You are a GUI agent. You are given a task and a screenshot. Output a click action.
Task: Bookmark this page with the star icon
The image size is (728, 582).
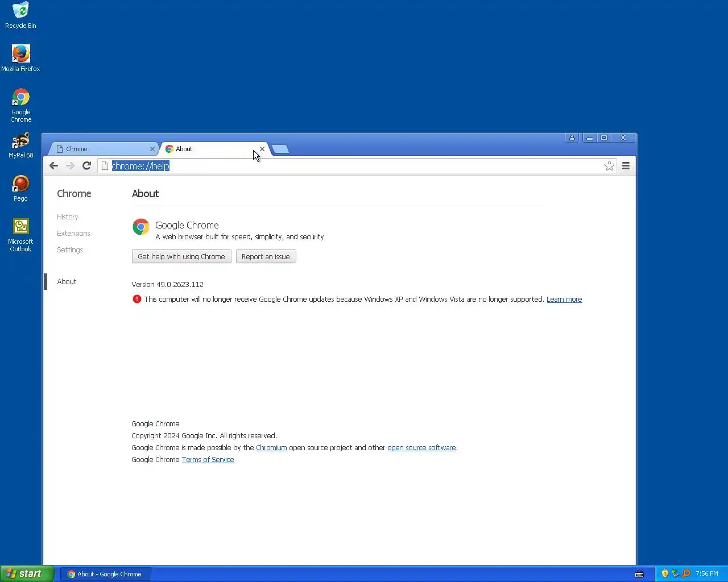pyautogui.click(x=609, y=166)
